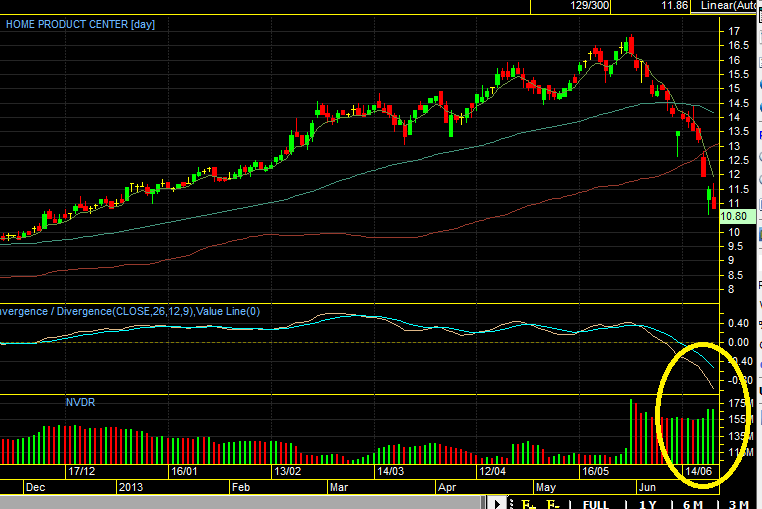Image resolution: width=762 pixels, height=509 pixels.
Task: Click the 14.5 price axis label
Action: pos(738,103)
